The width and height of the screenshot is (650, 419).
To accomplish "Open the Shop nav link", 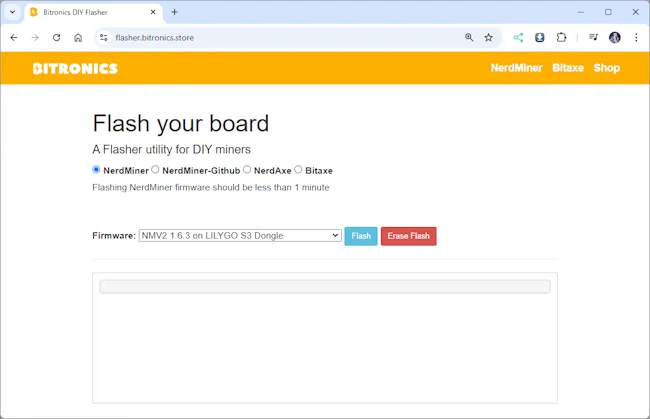I will click(607, 68).
